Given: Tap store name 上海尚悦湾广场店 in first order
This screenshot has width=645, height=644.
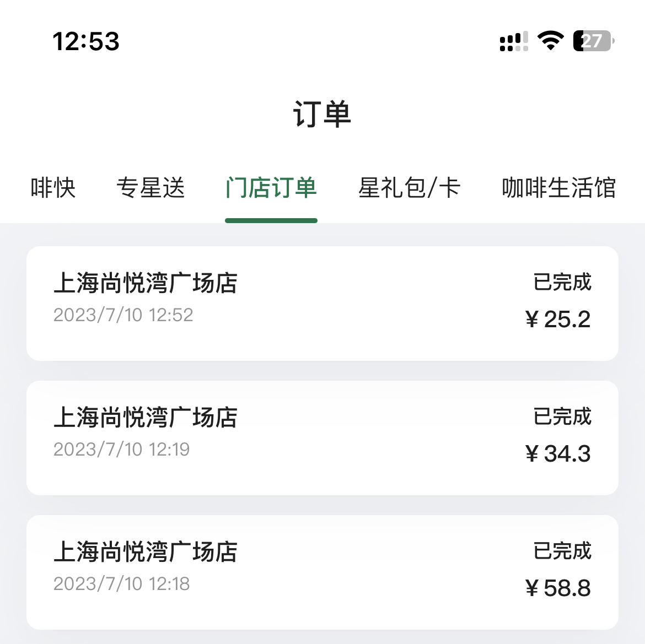Looking at the screenshot, I should [146, 283].
